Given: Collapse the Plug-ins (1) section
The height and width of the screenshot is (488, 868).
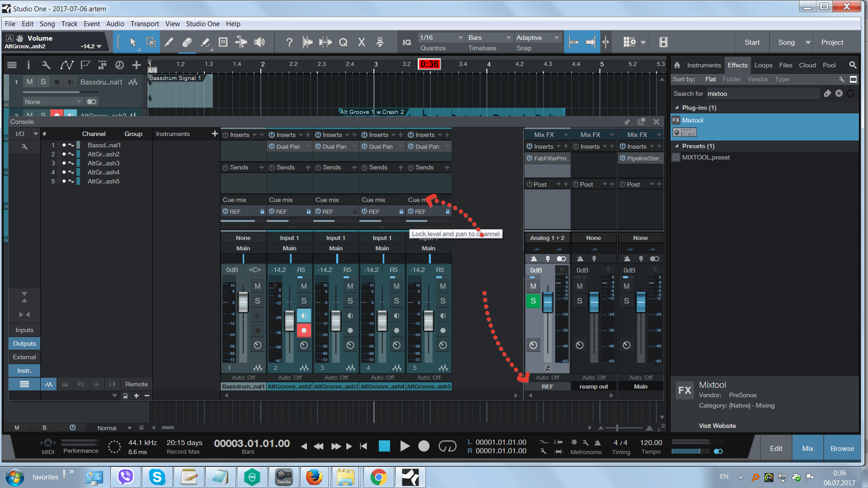Looking at the screenshot, I should click(677, 108).
